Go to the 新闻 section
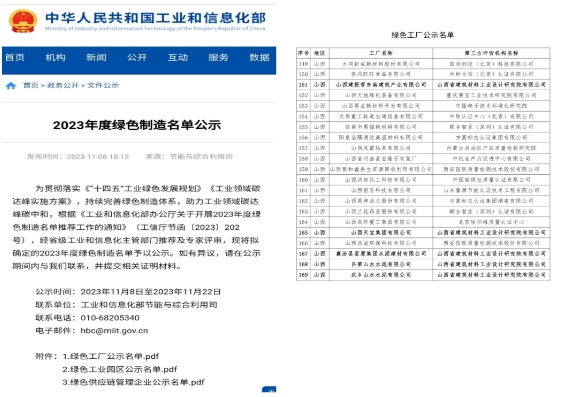 point(96,58)
